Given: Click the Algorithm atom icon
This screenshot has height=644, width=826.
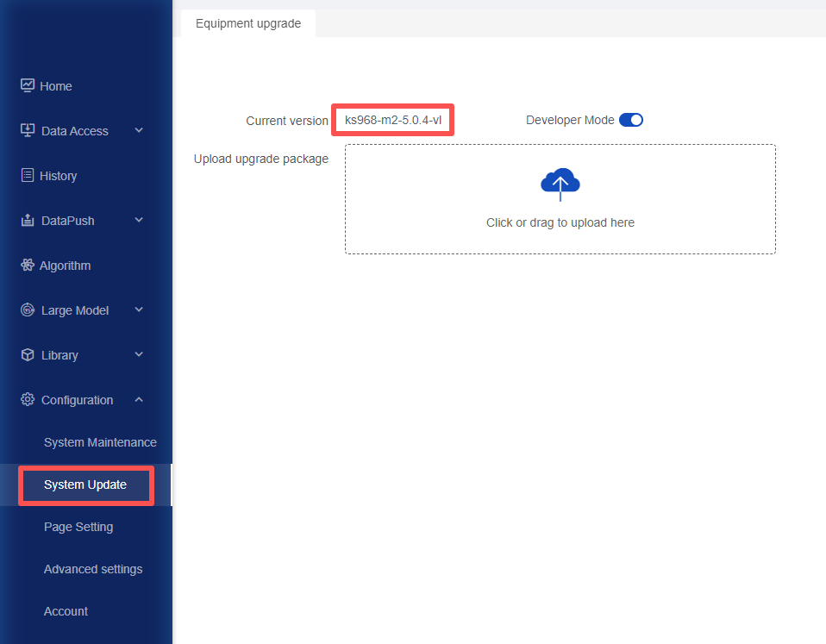Looking at the screenshot, I should click(x=28, y=265).
